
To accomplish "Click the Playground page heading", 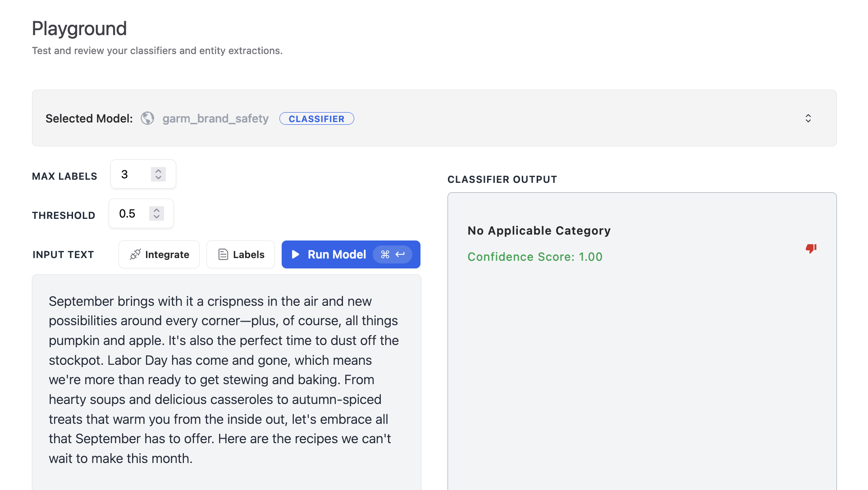I will [x=79, y=28].
